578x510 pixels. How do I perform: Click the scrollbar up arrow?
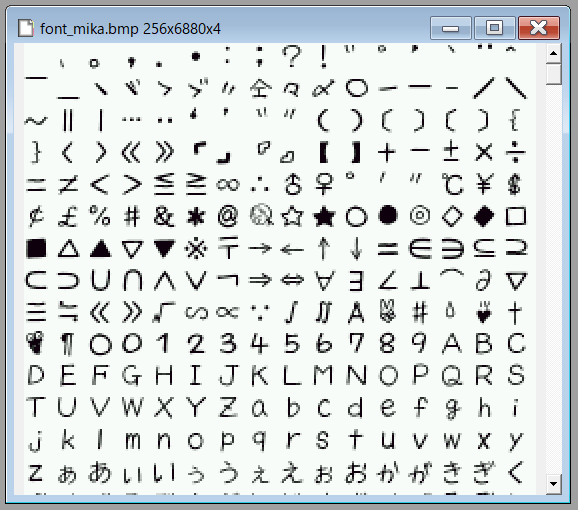[553, 53]
